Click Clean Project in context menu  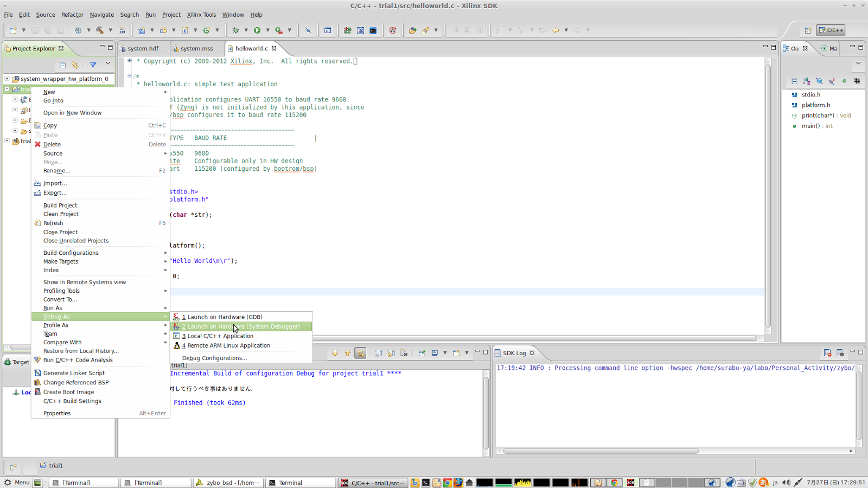click(101, 214)
